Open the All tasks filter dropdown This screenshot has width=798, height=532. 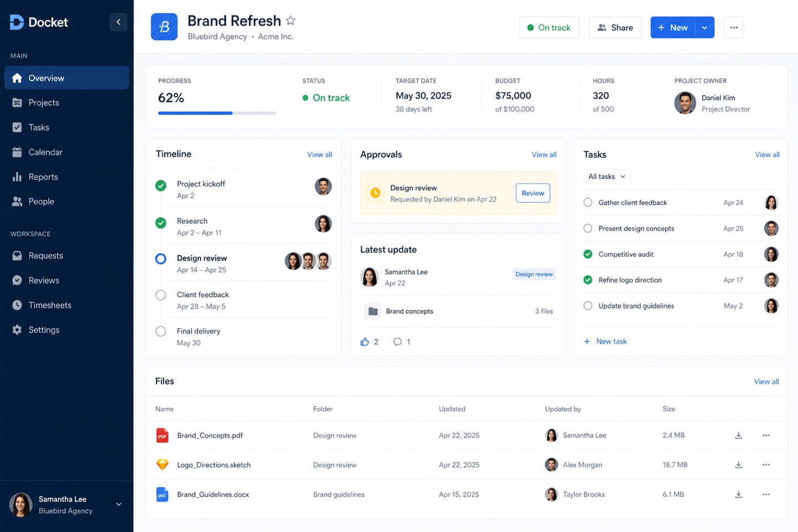[607, 176]
